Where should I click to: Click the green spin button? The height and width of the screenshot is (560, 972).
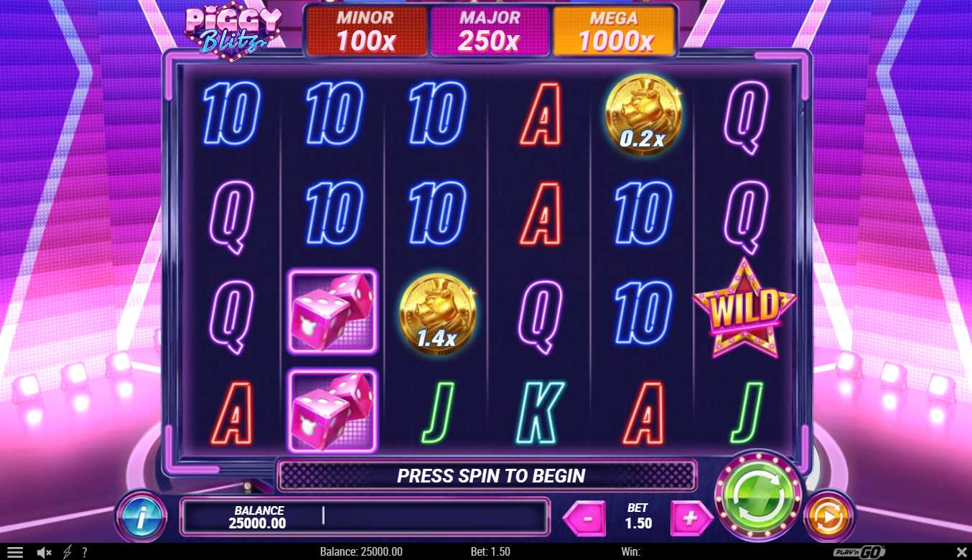(759, 495)
